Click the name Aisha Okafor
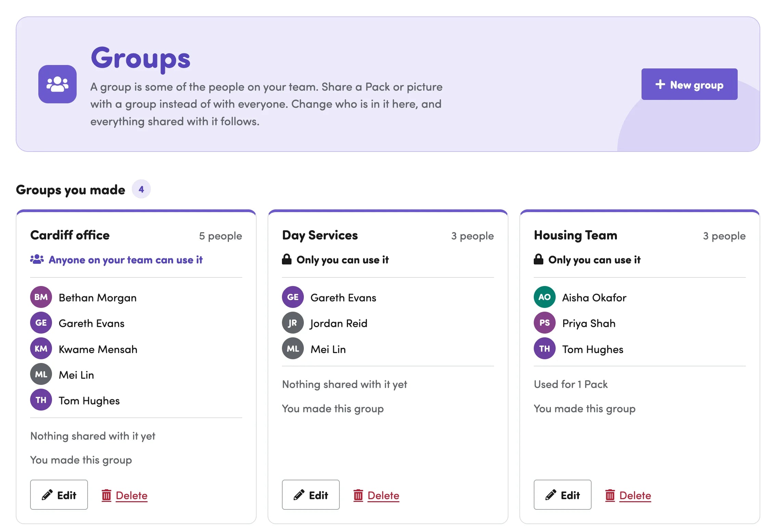 tap(594, 298)
